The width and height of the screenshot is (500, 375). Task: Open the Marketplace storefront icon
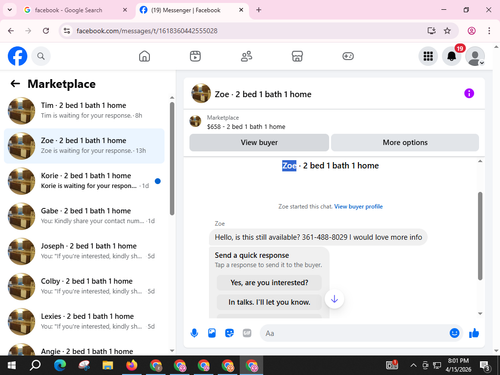tap(297, 56)
